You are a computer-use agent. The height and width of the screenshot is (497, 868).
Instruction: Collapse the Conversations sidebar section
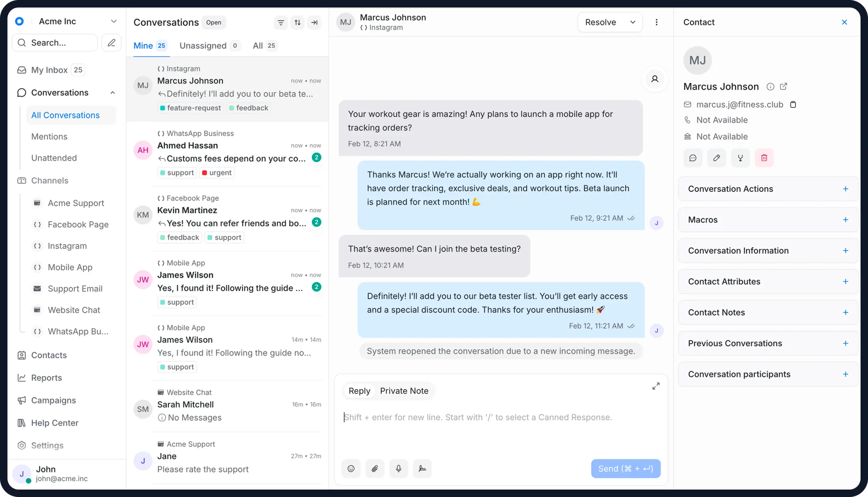[x=113, y=92]
